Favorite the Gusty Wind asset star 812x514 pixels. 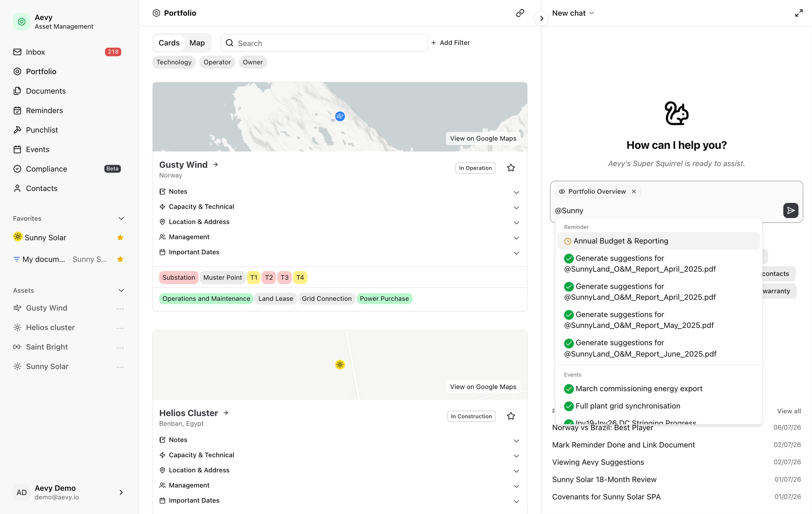point(510,168)
